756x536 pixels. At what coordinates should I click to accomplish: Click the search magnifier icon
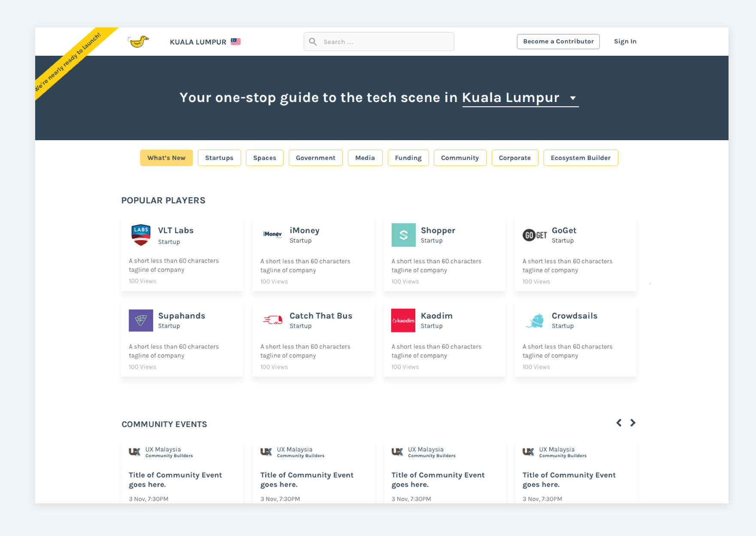pyautogui.click(x=313, y=42)
